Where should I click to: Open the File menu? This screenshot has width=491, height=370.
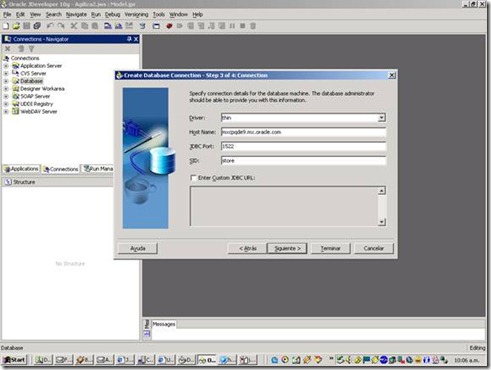[x=7, y=14]
